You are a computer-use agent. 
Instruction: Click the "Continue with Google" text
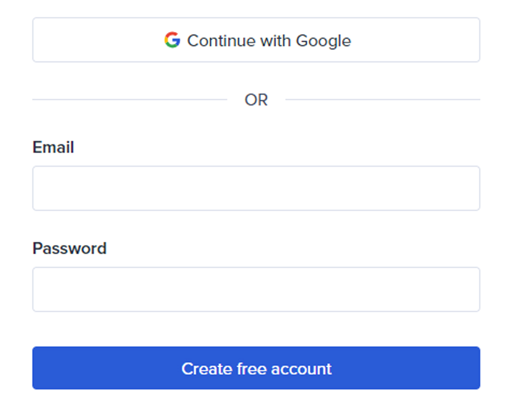(269, 41)
